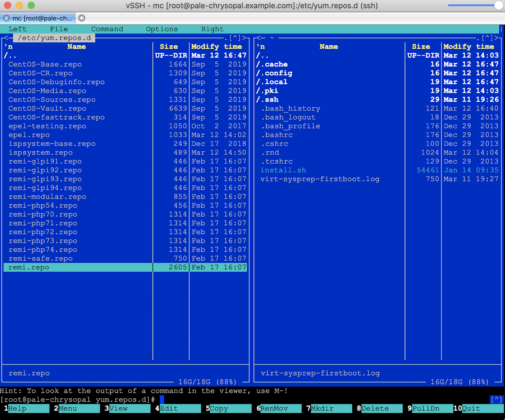Sort right panel by Name column
This screenshot has height=420, width=505.
tap(329, 47)
